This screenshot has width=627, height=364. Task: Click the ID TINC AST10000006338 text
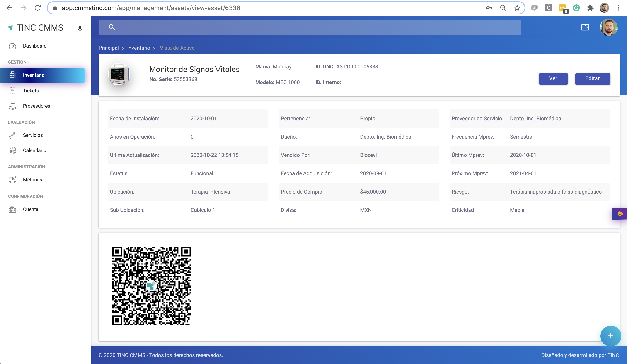coord(347,67)
